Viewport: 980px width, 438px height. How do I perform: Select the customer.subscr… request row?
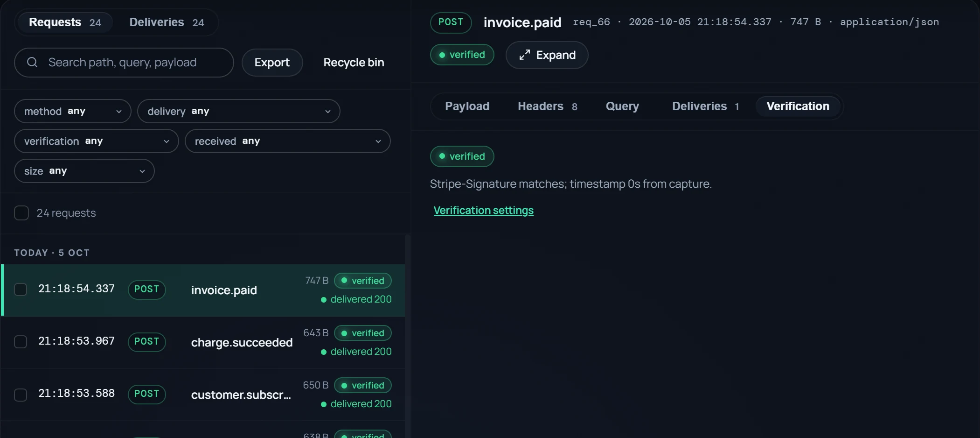click(203, 395)
